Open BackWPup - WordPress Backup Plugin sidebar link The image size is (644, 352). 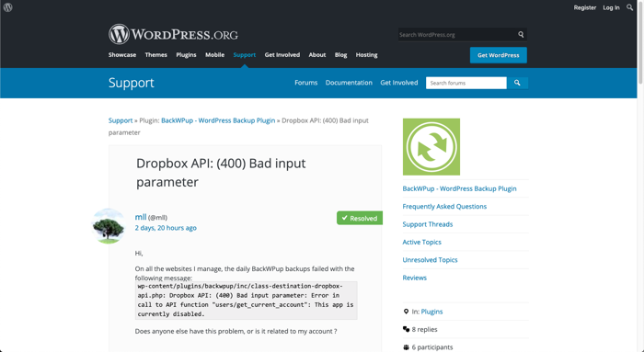459,188
